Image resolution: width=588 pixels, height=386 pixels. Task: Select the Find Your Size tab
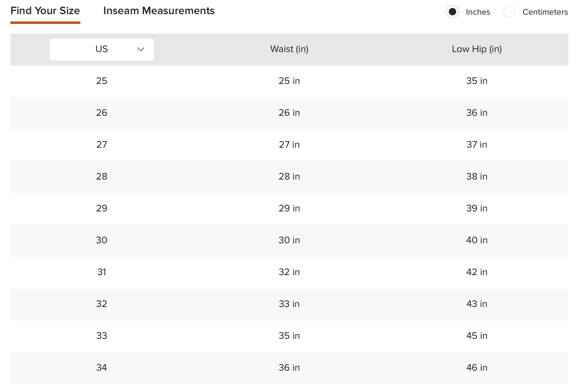point(45,11)
